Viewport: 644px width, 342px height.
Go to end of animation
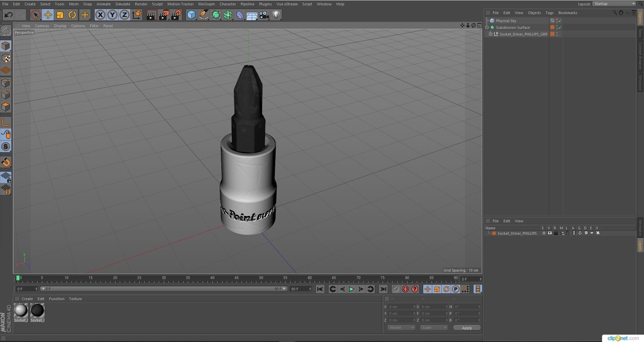(383, 289)
